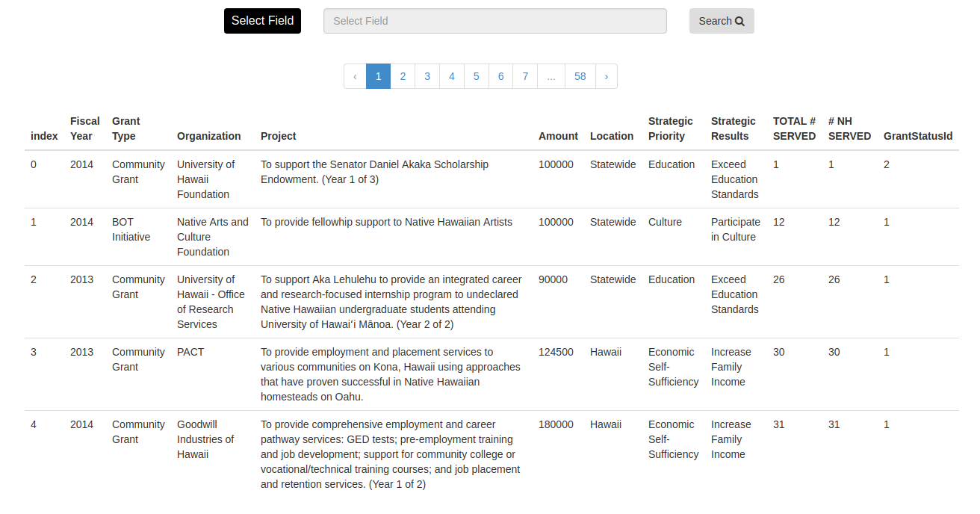This screenshot has height=514, width=980.
Task: Navigate to page 5
Action: pyautogui.click(x=477, y=76)
